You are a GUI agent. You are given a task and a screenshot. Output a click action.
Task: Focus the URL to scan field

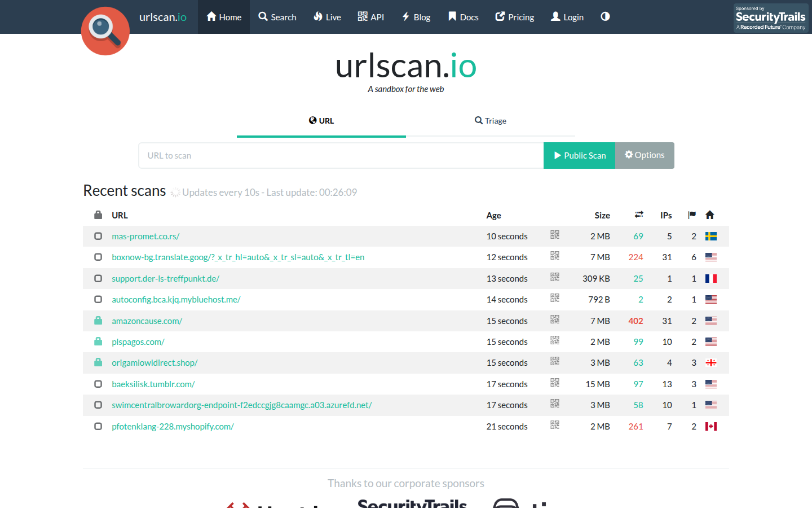pyautogui.click(x=341, y=155)
